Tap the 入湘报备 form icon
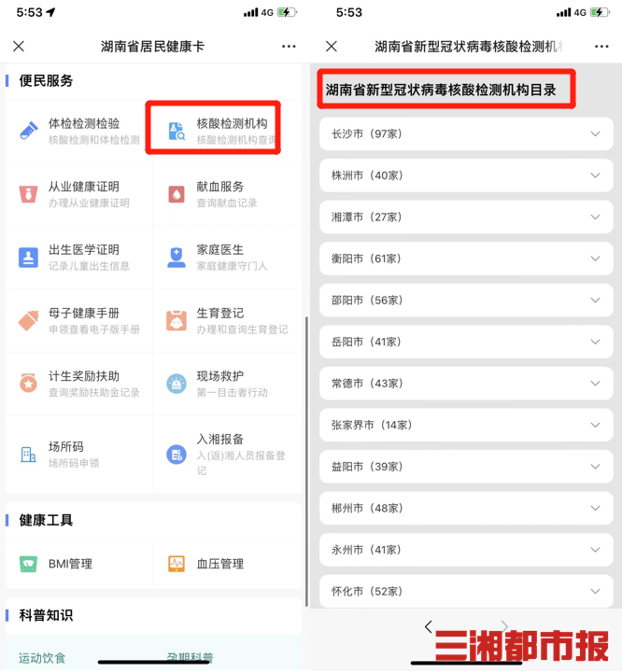The image size is (622, 672). [177, 455]
